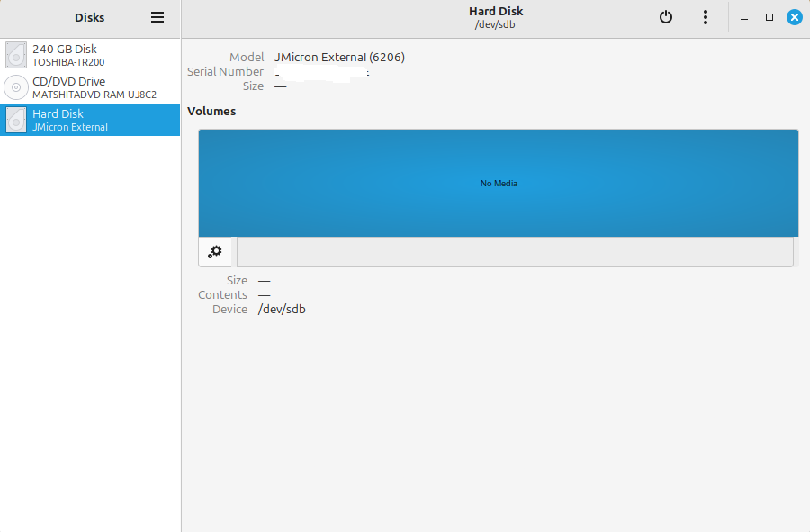Viewport: 810px width, 532px height.
Task: Maximize the Disks window
Action: [769, 18]
